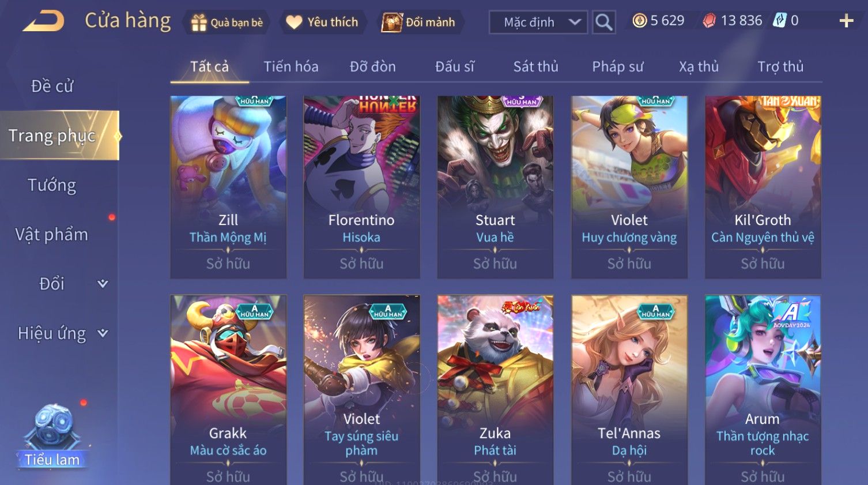Screen dimensions: 868x485
Task: Switch to the Sát thủ tab
Action: click(535, 67)
